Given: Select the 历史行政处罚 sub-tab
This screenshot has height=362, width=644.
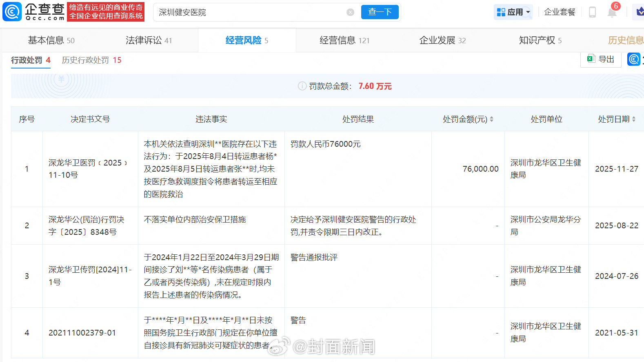Looking at the screenshot, I should point(91,60).
